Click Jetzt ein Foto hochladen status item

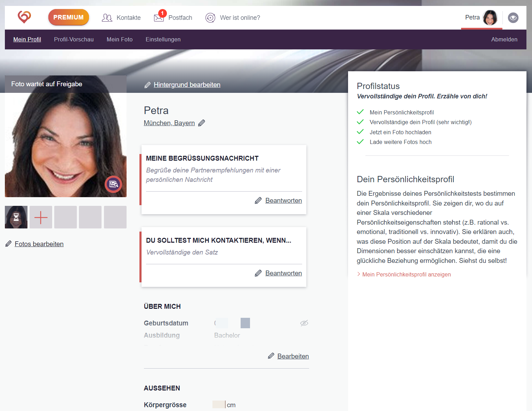click(400, 132)
